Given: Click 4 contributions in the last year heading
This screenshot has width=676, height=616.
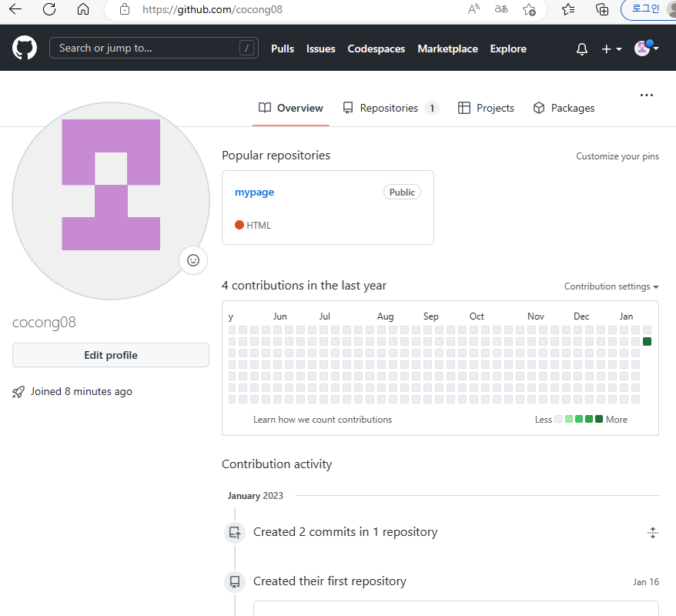Looking at the screenshot, I should coord(304,286).
